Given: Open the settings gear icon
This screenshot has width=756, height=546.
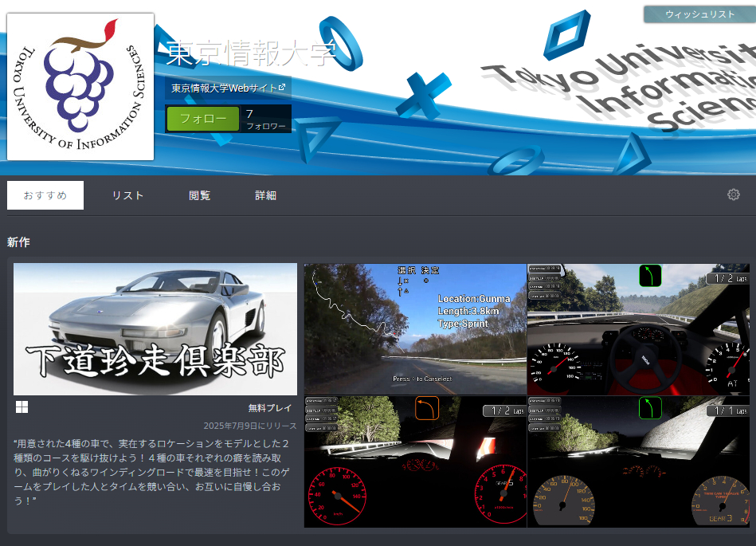Looking at the screenshot, I should [x=734, y=194].
